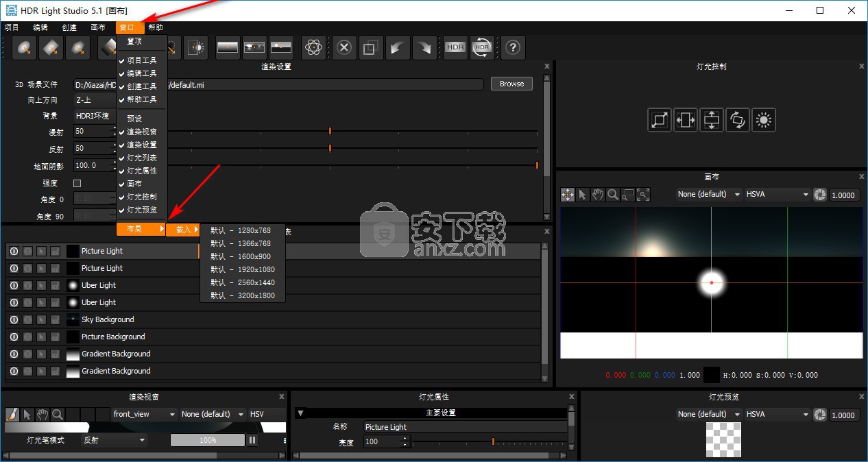Close the 灯光控制 panel
The width and height of the screenshot is (868, 462).
click(863, 66)
